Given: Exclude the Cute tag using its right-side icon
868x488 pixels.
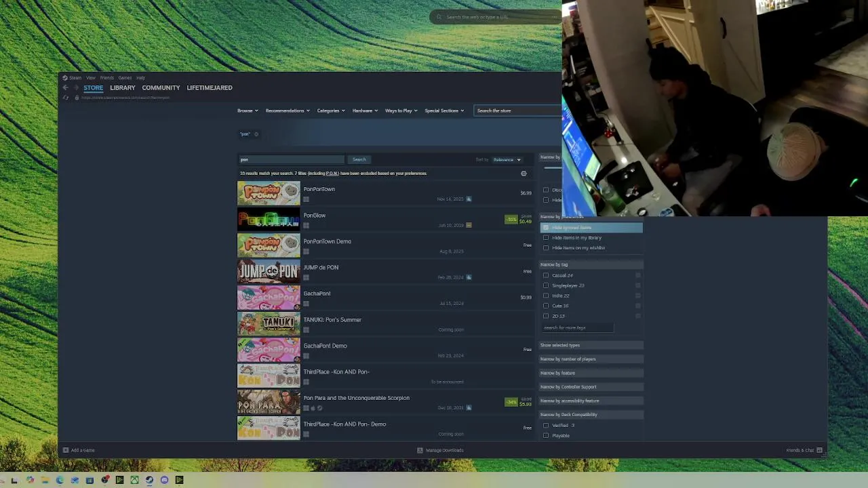Looking at the screenshot, I should [x=638, y=306].
